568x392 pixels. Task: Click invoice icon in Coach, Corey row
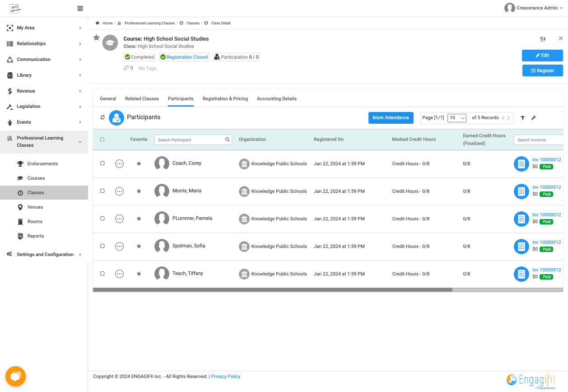(x=521, y=164)
